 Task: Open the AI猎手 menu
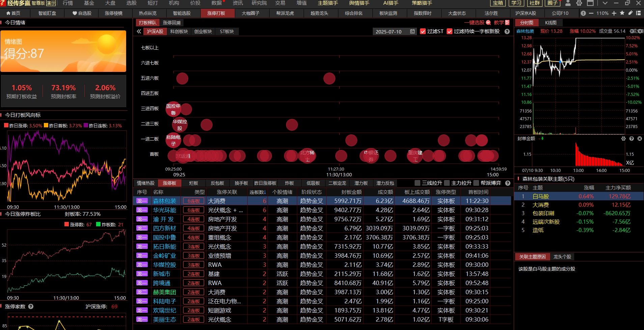(391, 3)
